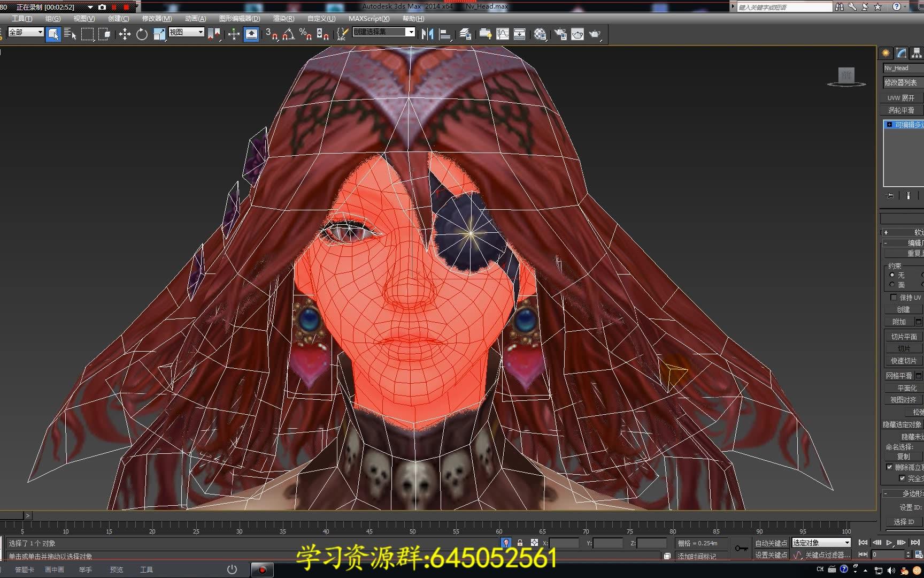Uncheck the 删除孤立顶点 checkbox
The height and width of the screenshot is (578, 924).
[890, 467]
